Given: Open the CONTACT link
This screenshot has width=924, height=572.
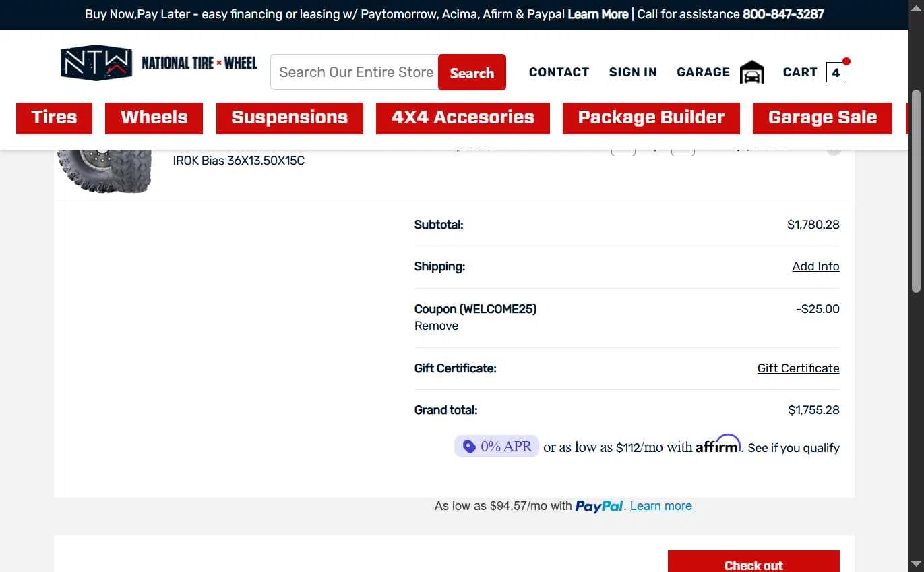Looking at the screenshot, I should (559, 72).
